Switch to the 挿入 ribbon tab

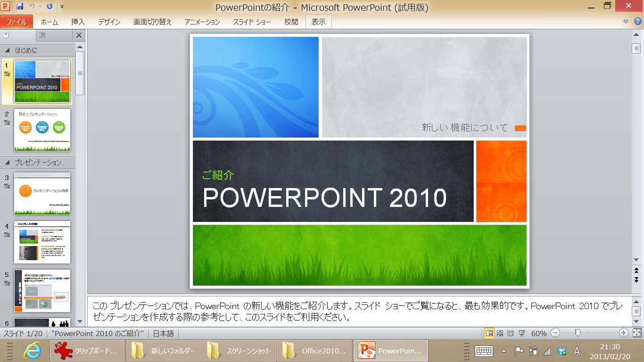(78, 22)
